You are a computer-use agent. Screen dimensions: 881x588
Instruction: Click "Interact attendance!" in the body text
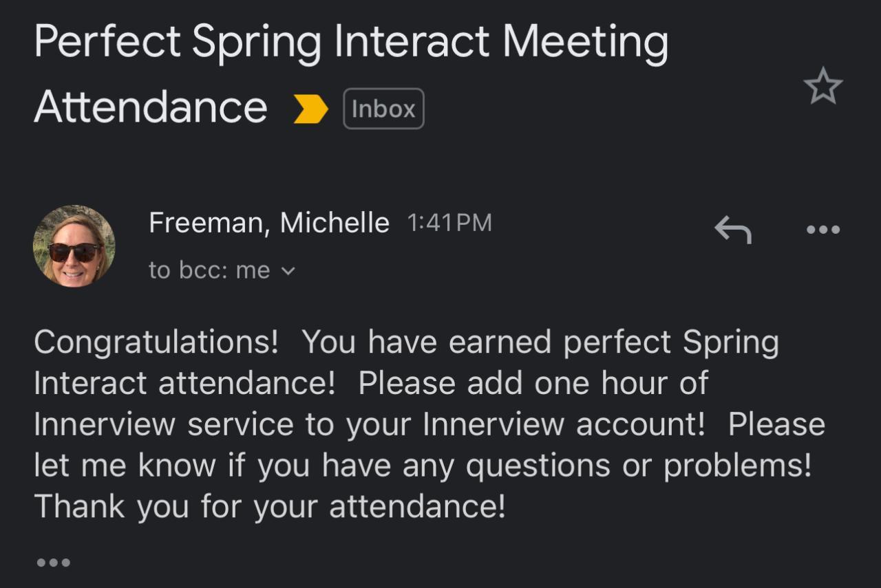184,383
